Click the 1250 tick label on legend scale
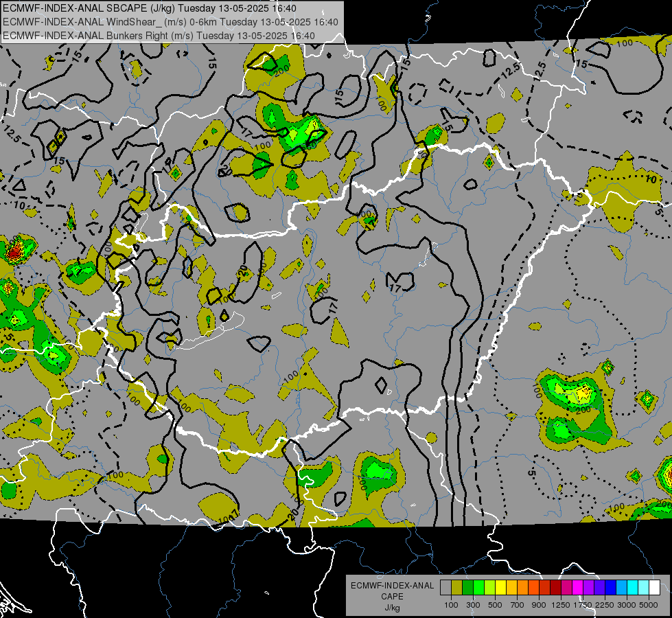 click(561, 605)
